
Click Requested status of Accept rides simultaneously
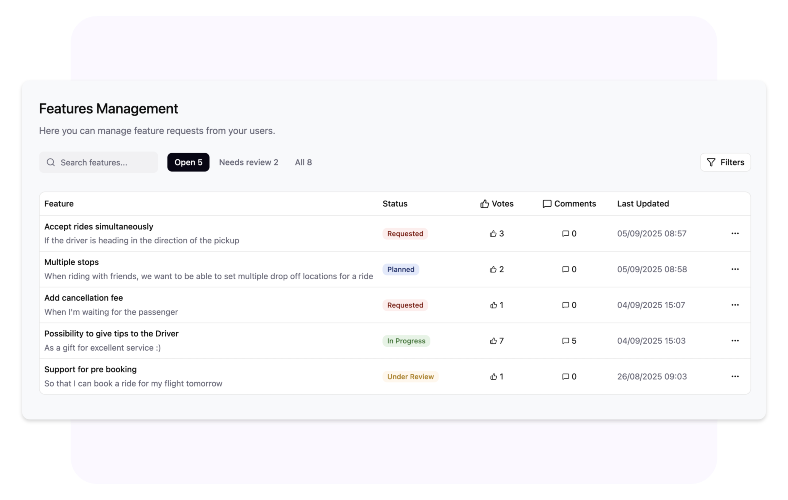coord(405,233)
